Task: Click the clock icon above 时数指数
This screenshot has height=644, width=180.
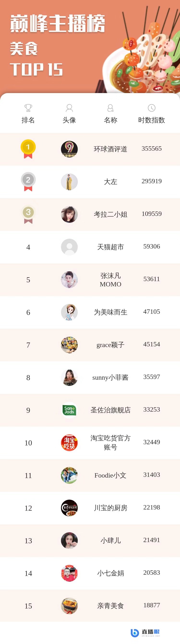Action: tap(151, 108)
